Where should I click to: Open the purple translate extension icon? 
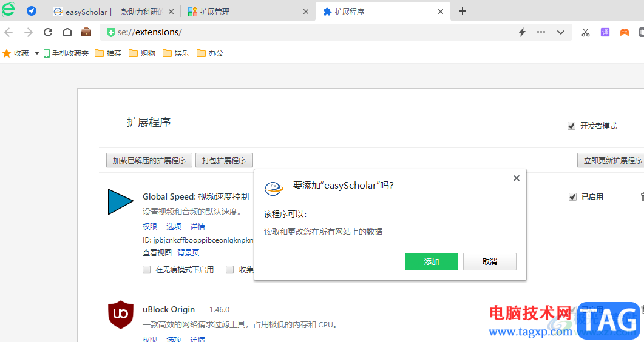pos(605,32)
